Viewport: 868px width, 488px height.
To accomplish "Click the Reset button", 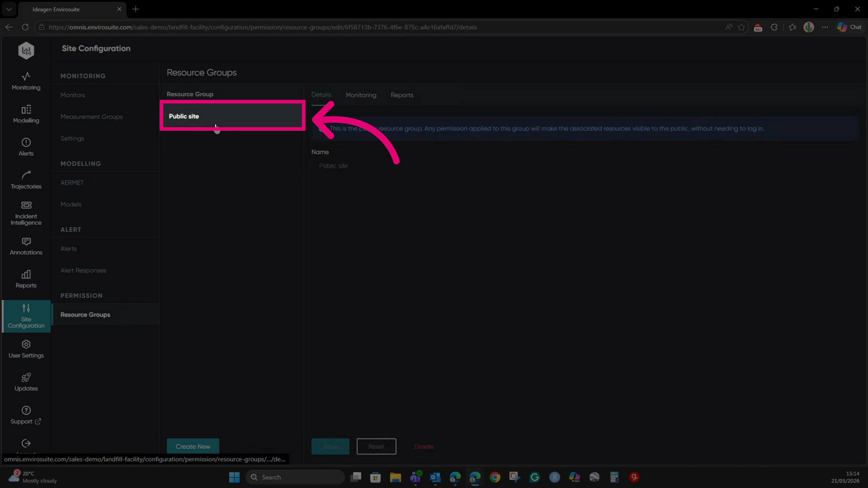I will (376, 446).
